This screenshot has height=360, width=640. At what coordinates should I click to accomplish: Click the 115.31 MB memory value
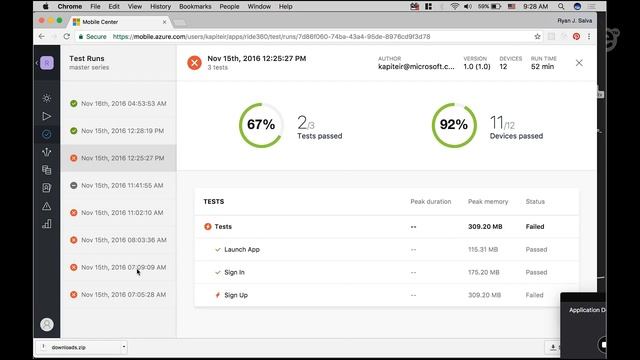(483, 249)
